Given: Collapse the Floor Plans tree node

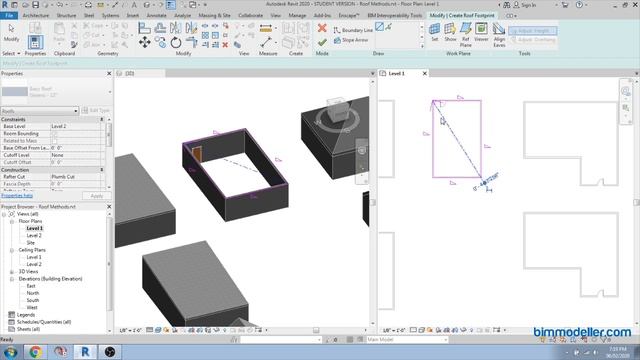Looking at the screenshot, I should [x=12, y=221].
